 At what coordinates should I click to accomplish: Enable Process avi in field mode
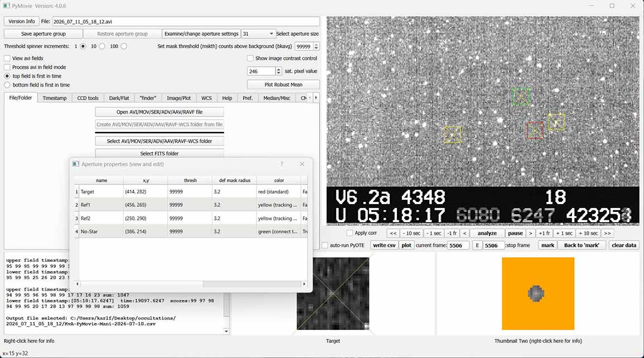click(x=7, y=67)
